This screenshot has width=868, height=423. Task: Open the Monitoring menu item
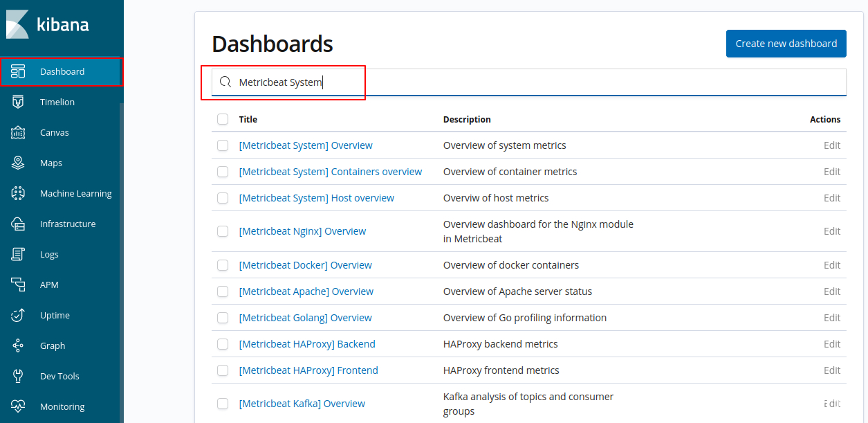[x=62, y=406]
